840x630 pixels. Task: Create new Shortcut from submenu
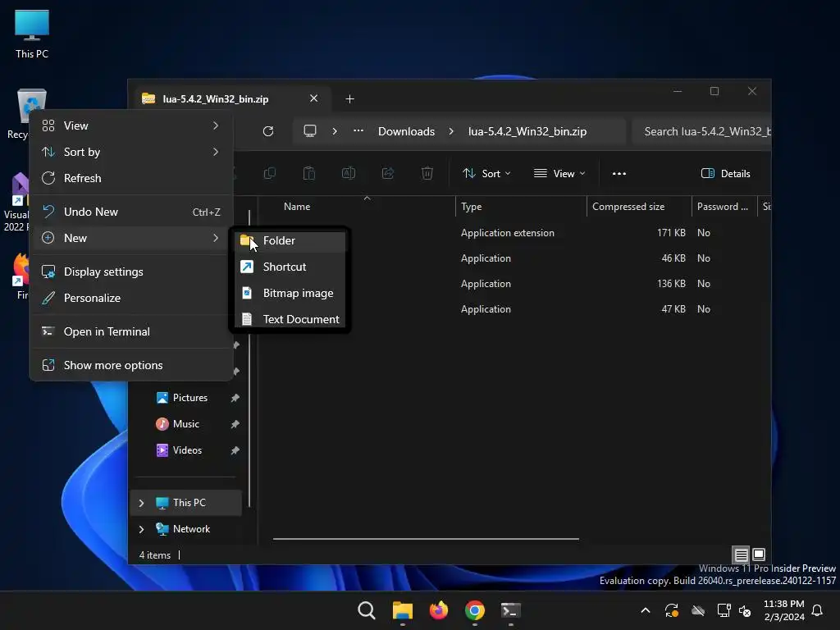[x=290, y=267]
